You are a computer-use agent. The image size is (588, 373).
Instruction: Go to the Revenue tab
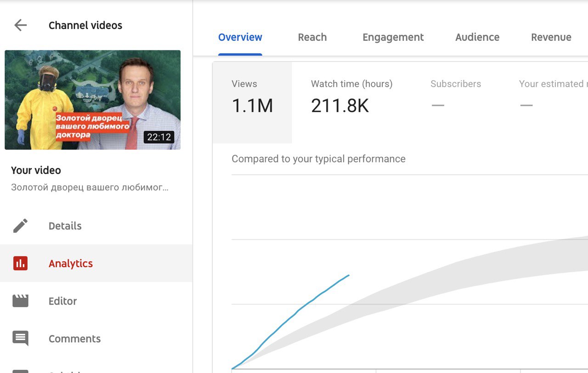point(551,37)
